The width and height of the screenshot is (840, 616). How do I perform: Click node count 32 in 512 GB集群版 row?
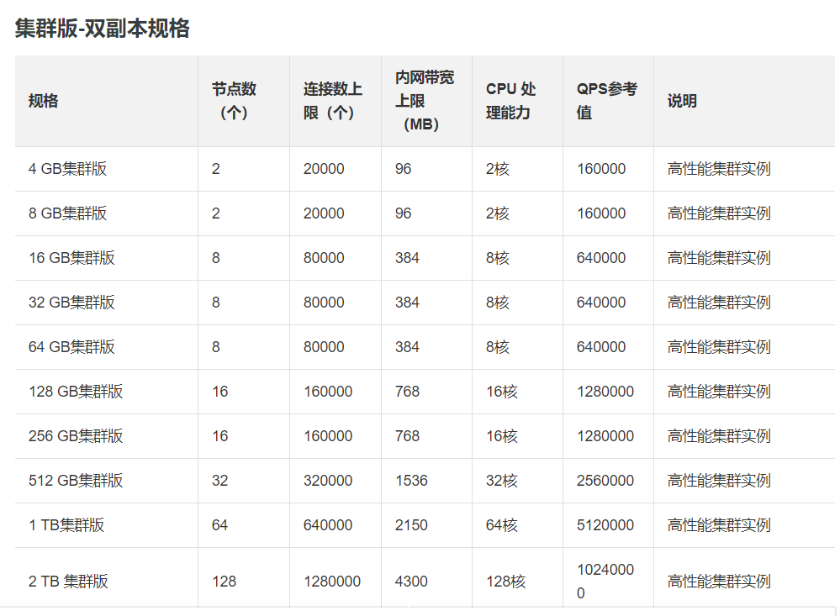(220, 480)
